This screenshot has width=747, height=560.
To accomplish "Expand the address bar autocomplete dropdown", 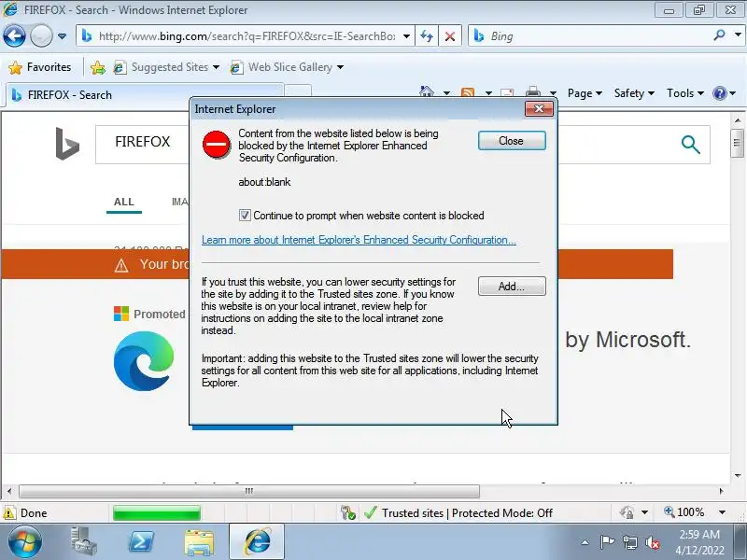I will (x=406, y=36).
